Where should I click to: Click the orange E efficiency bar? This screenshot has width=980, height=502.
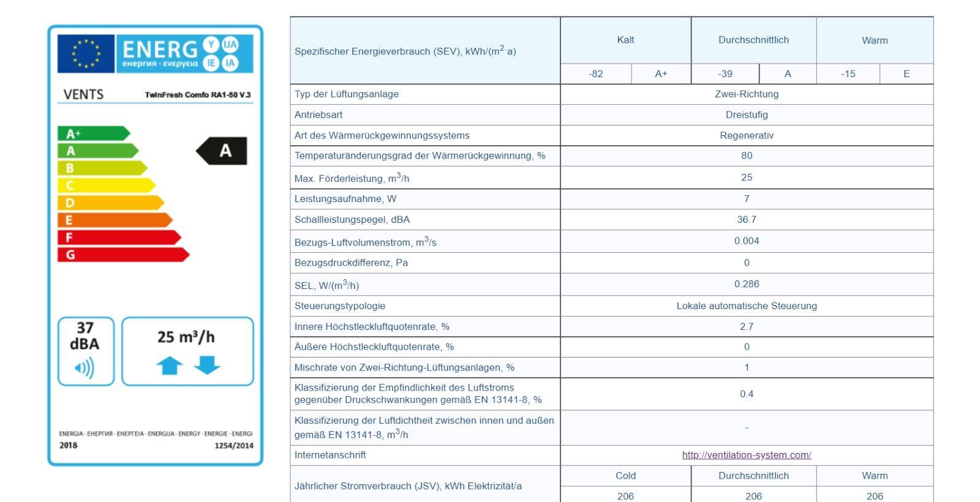115,220
